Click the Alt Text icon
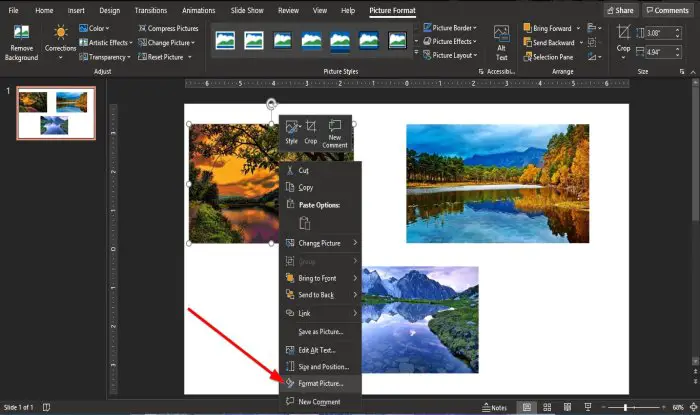 coord(501,42)
